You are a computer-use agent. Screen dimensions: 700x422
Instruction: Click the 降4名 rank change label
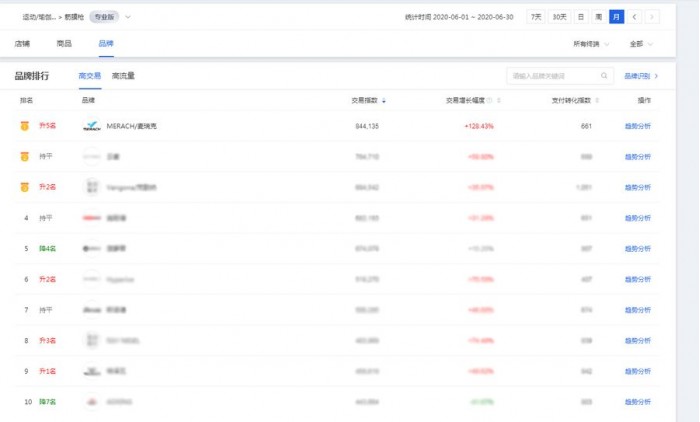(47, 248)
